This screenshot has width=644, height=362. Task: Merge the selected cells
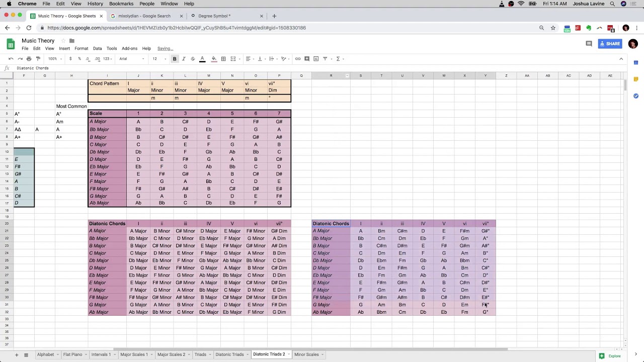tap(233, 59)
